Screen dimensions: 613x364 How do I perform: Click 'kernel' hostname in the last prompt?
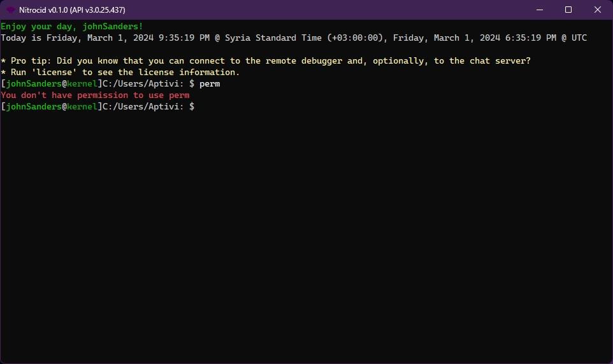[x=82, y=107]
